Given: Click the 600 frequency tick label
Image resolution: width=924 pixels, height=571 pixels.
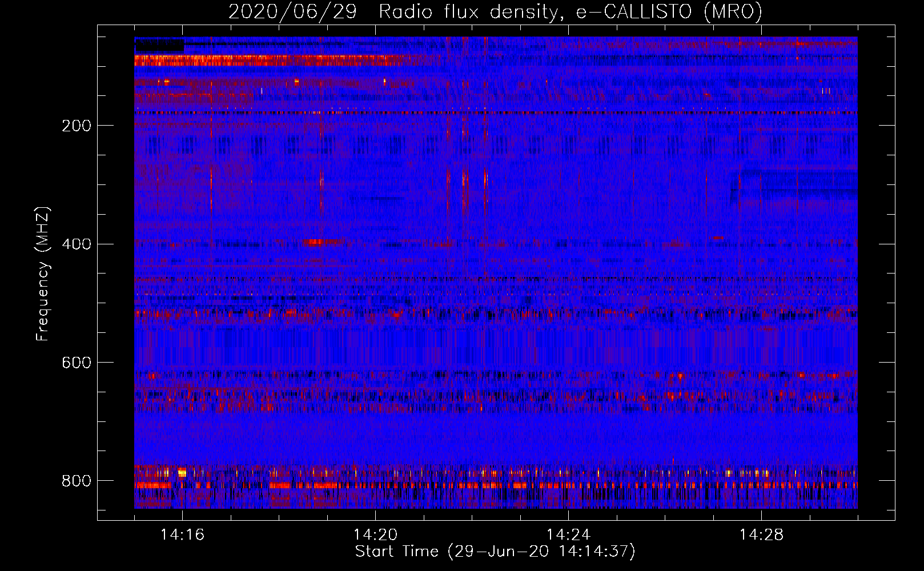Looking at the screenshot, I should tap(76, 363).
